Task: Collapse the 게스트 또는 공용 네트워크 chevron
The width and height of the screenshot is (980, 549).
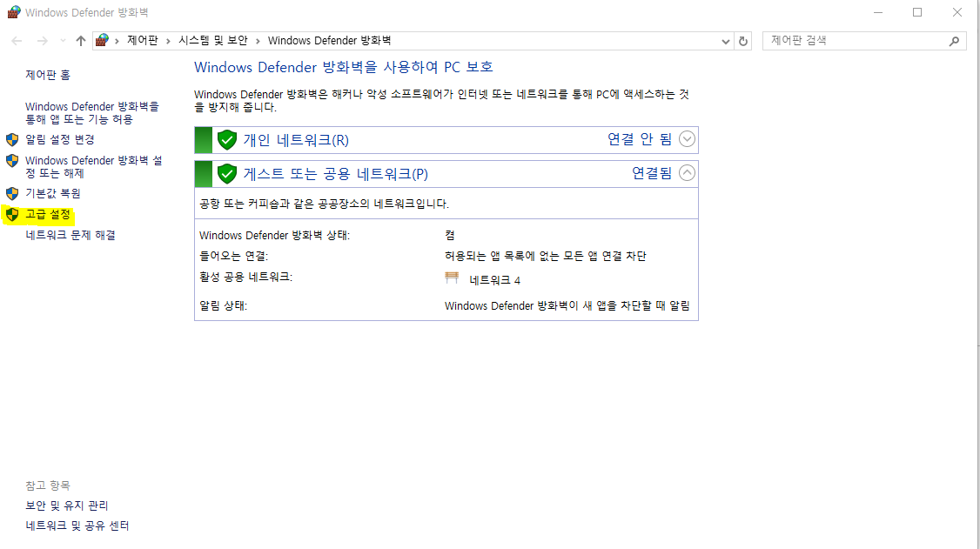Action: 687,173
